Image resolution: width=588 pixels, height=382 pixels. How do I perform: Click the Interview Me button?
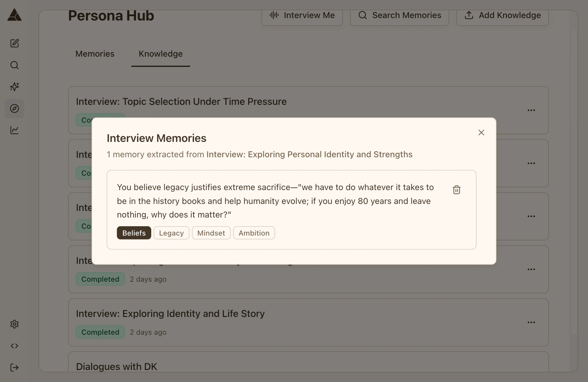click(x=302, y=15)
